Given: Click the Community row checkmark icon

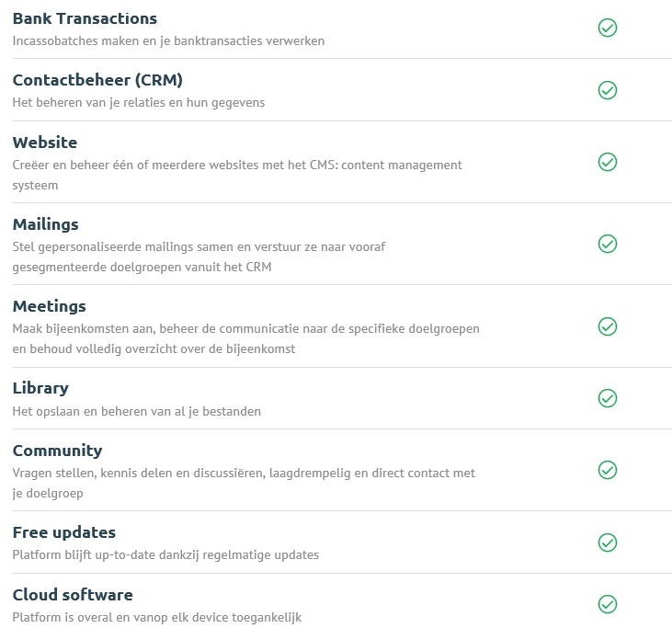Looking at the screenshot, I should (x=608, y=470).
